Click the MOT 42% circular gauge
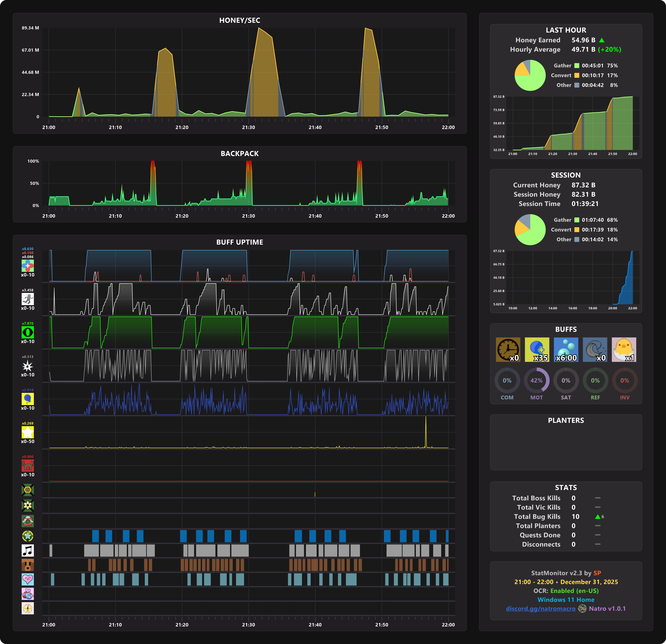Image resolution: width=666 pixels, height=644 pixels. tap(537, 380)
